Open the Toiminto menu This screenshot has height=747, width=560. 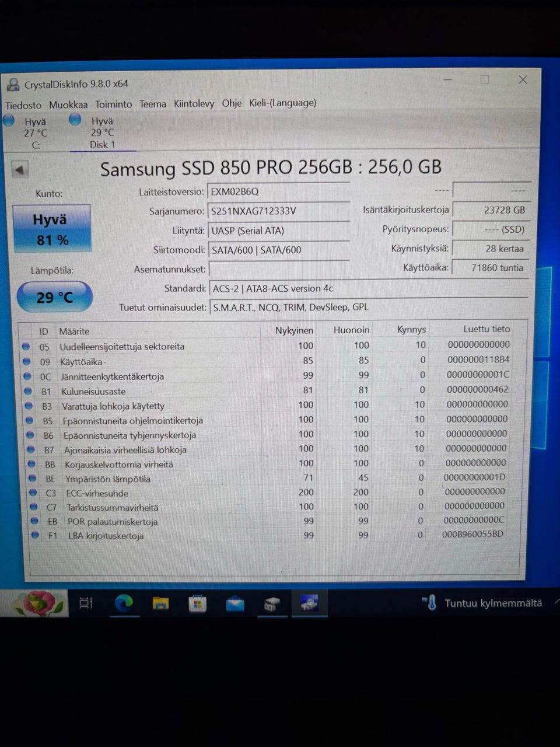(x=114, y=104)
